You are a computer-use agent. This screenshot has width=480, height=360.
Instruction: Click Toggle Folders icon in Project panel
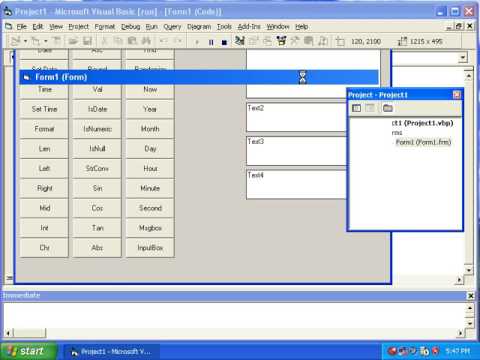[387, 108]
